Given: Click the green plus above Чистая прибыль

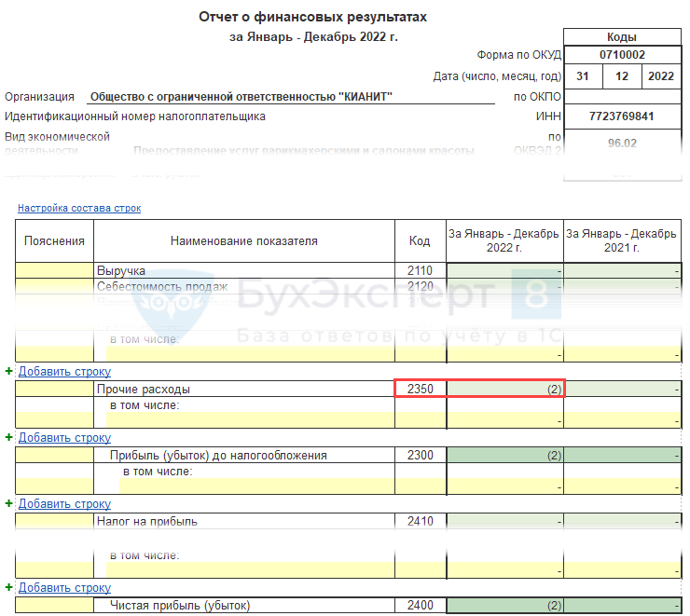Looking at the screenshot, I should [8, 587].
